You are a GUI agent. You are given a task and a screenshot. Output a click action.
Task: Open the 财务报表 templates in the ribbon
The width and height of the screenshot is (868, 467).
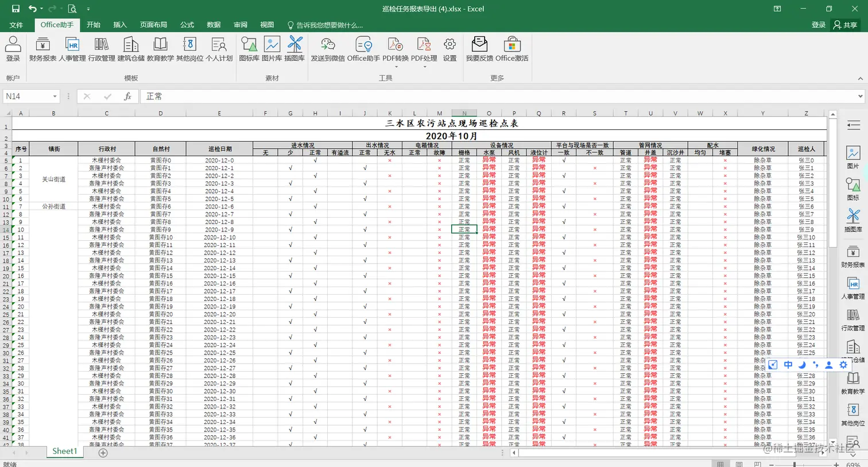pos(42,49)
